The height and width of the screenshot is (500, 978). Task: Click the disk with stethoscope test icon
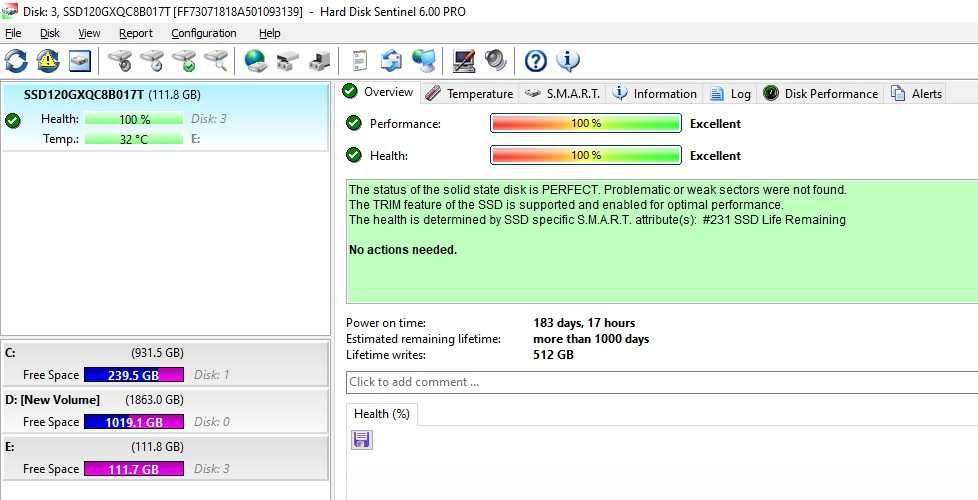pos(120,61)
